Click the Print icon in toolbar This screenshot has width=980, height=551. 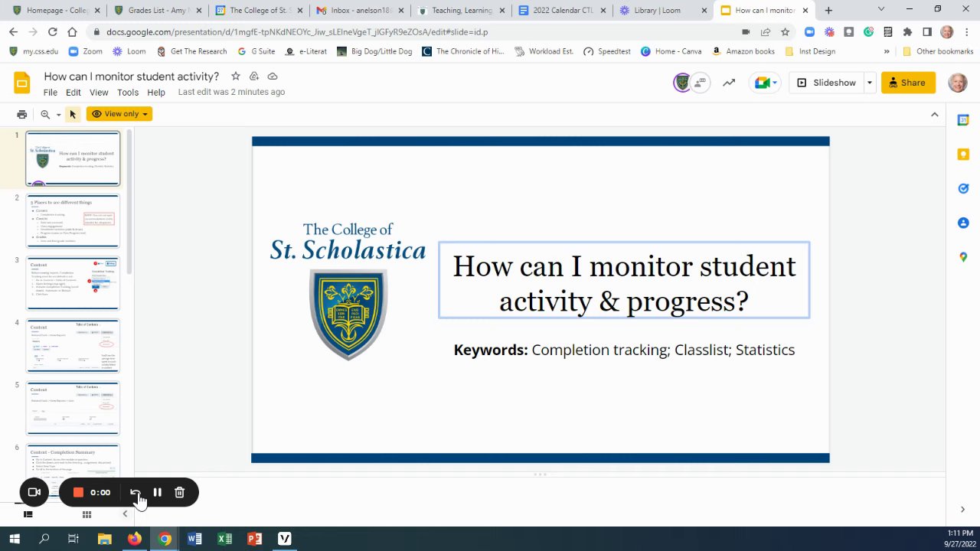click(21, 114)
